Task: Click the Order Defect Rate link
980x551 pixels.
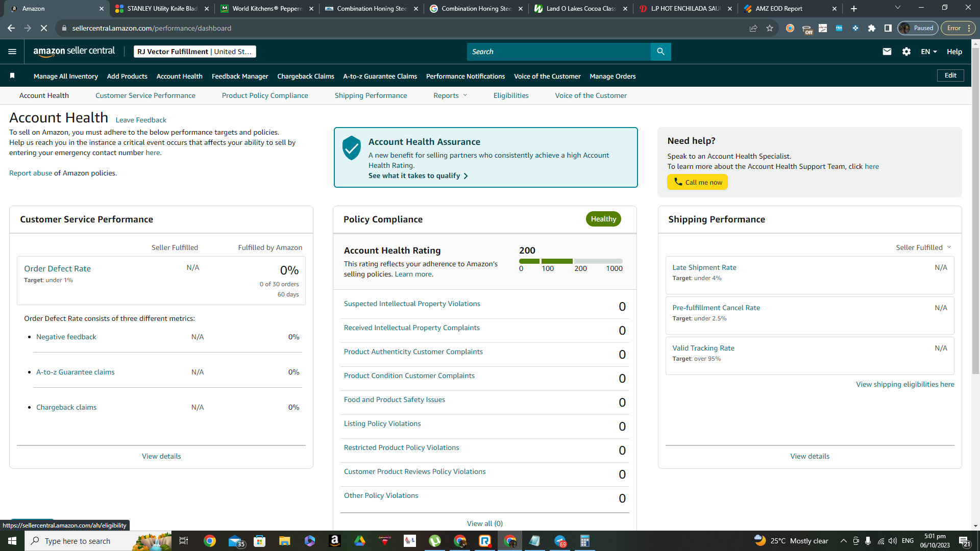Action: point(57,268)
